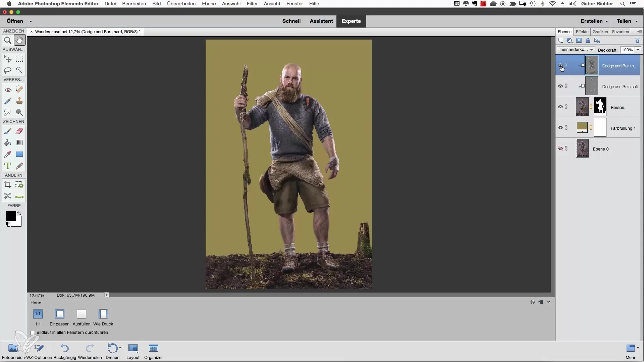Expand the Erstellen dropdown menu
This screenshot has height=362, width=644.
tap(594, 21)
